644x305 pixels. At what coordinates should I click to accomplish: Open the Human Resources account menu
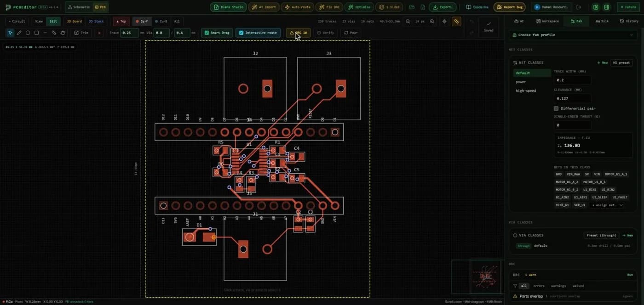coord(552,7)
